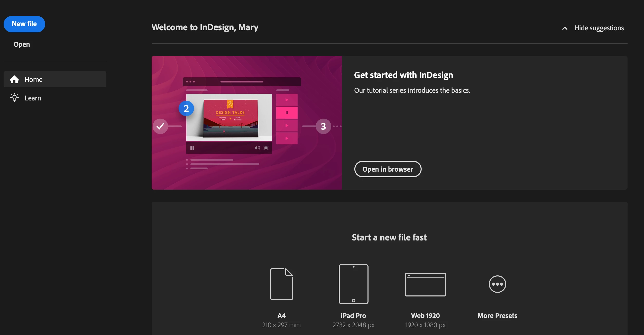Click Hide suggestions text
This screenshot has height=335, width=644.
[x=599, y=28]
